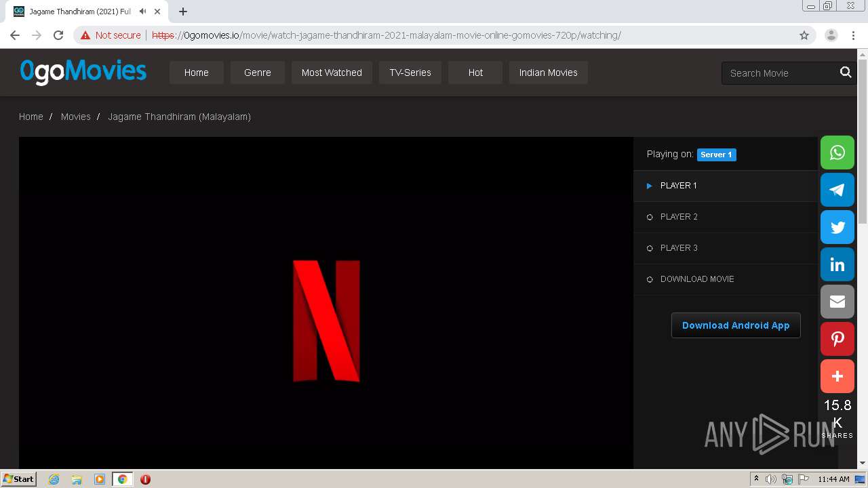Image resolution: width=868 pixels, height=488 pixels.
Task: Share on LinkedIn icon
Action: click(x=837, y=264)
